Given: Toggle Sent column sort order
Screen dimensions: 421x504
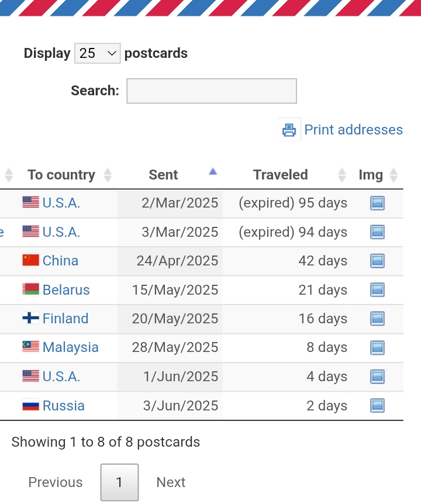Looking at the screenshot, I should tap(170, 175).
